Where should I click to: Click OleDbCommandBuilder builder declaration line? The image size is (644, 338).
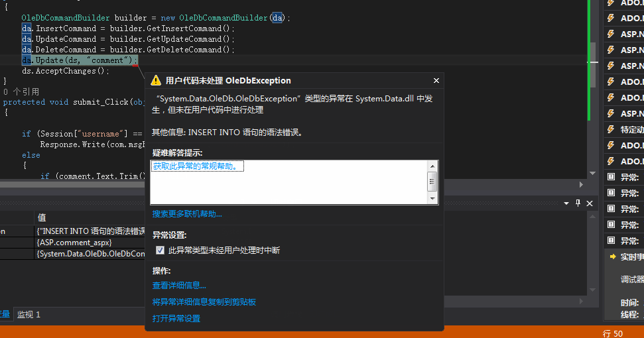pos(156,18)
